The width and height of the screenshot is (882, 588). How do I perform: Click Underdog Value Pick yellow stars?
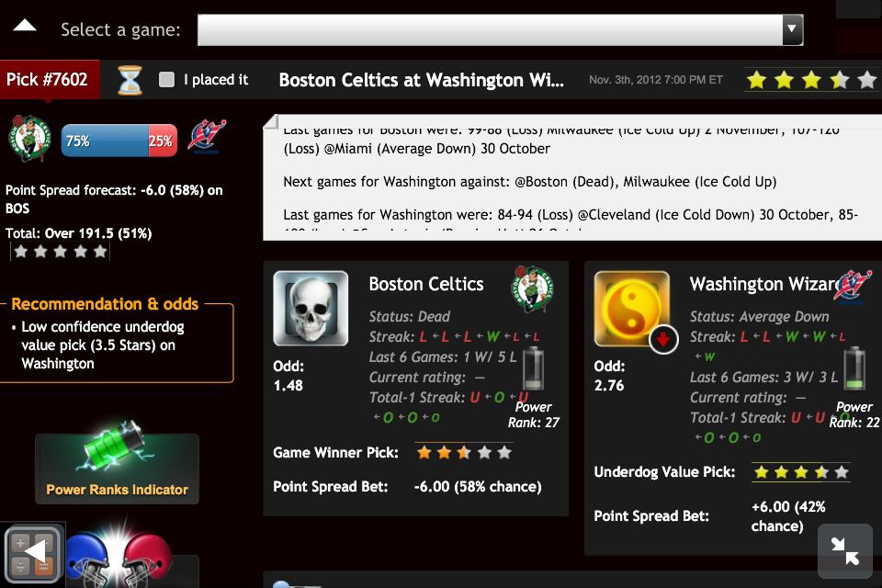click(801, 472)
